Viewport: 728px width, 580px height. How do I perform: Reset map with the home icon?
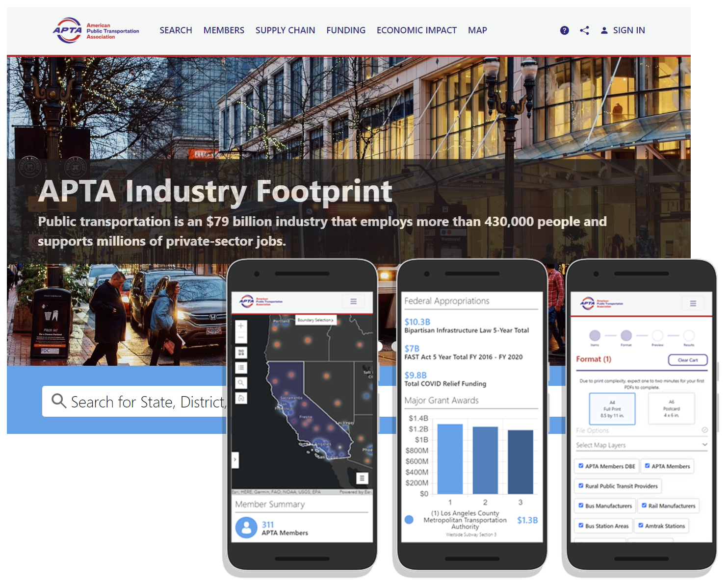point(241,398)
